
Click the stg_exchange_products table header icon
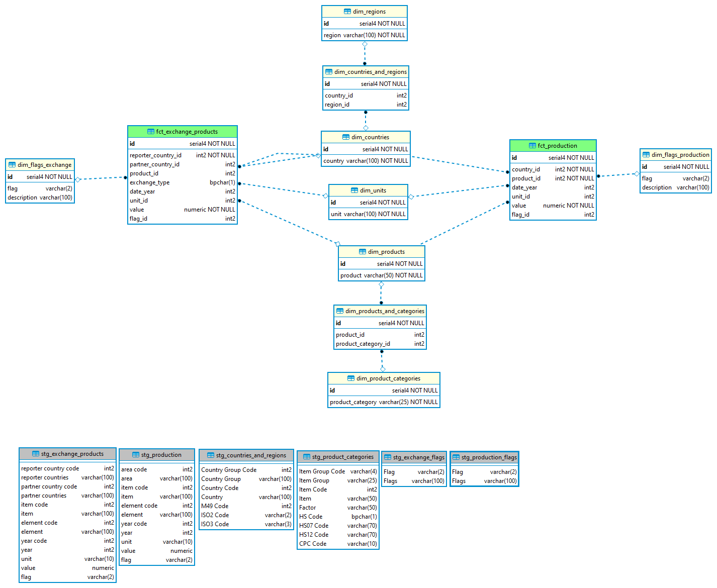click(35, 454)
